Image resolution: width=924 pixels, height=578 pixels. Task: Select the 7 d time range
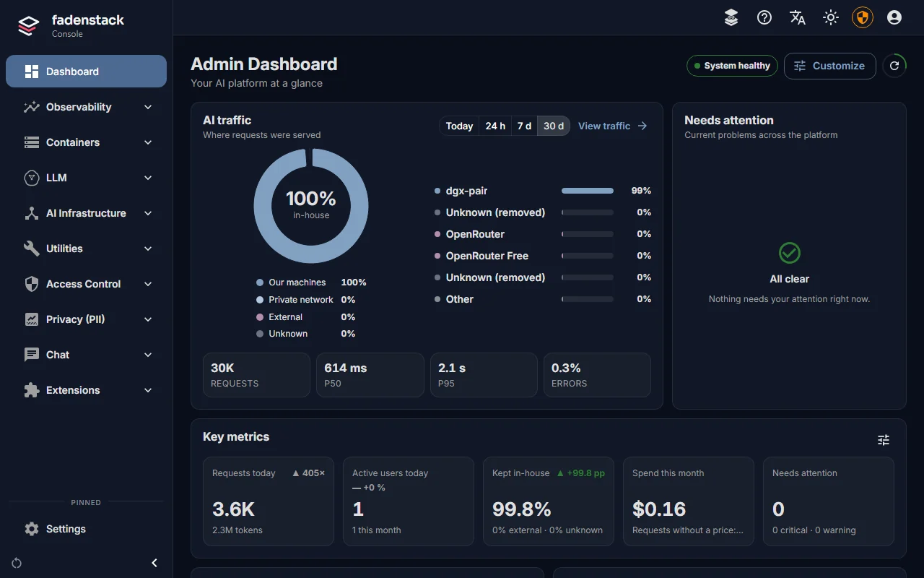[x=524, y=126]
